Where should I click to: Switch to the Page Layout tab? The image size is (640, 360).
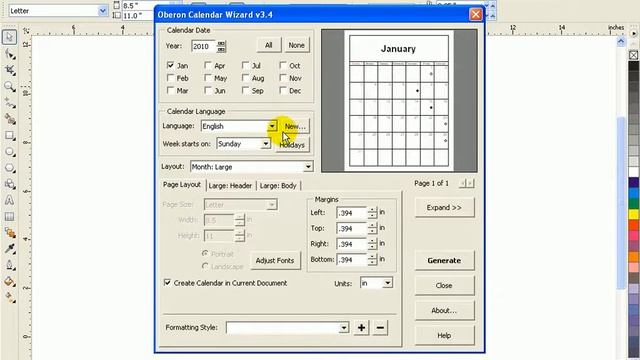182,184
